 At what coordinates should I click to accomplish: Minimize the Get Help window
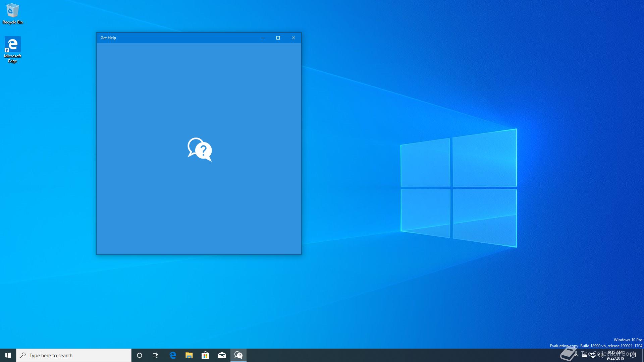coord(263,38)
